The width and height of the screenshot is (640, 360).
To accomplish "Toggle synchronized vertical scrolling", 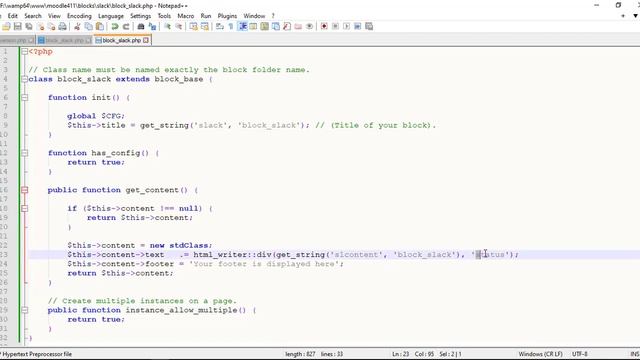I will pos(193,27).
